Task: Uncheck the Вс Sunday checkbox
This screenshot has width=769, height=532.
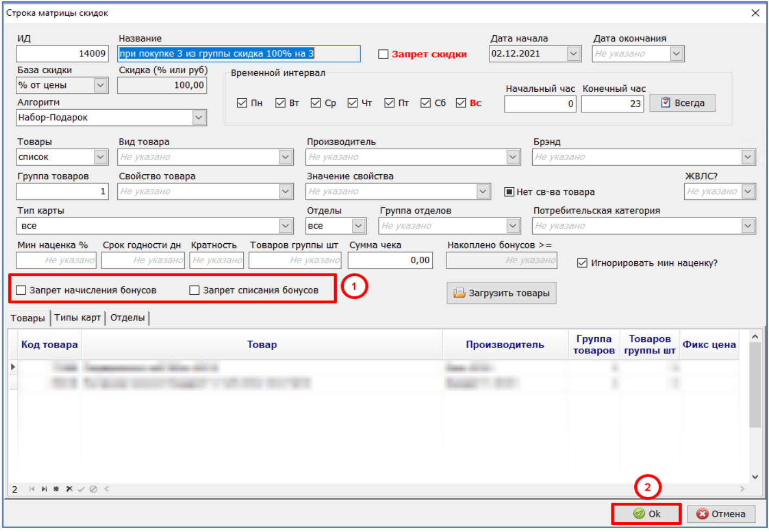Action: (x=461, y=103)
